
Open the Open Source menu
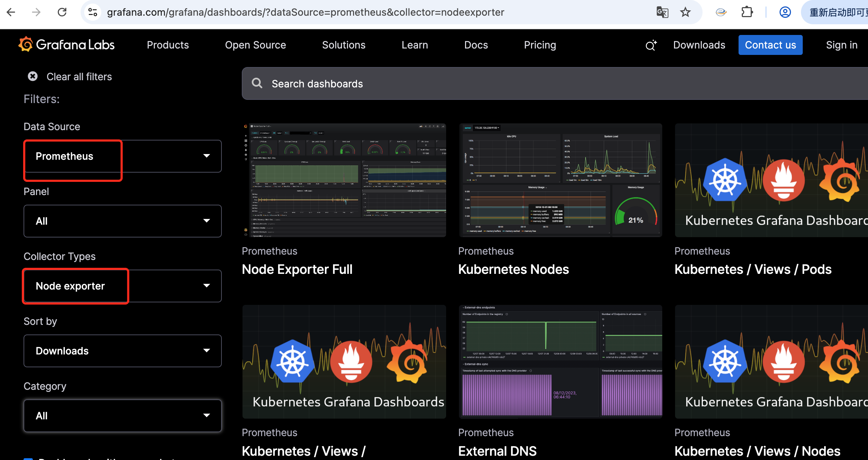click(x=255, y=45)
